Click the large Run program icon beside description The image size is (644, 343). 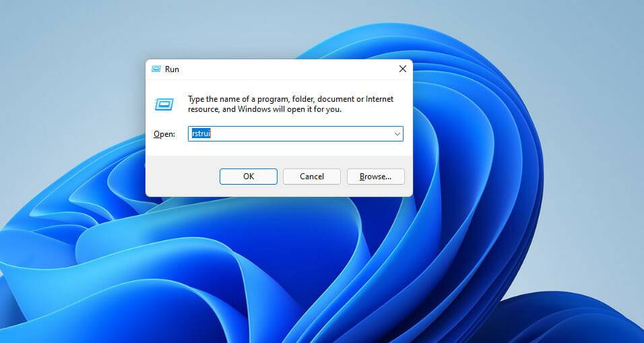click(164, 104)
